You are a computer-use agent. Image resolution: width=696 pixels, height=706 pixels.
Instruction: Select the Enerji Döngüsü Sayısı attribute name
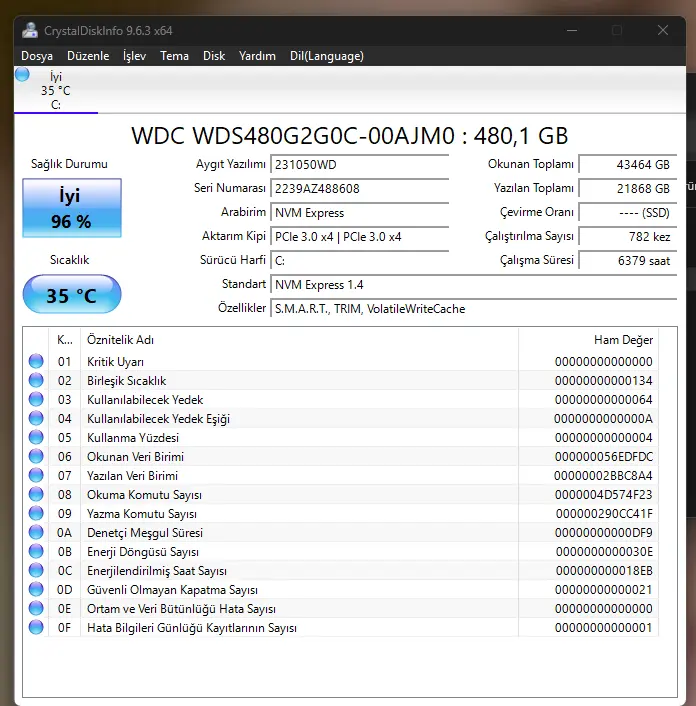[143, 552]
